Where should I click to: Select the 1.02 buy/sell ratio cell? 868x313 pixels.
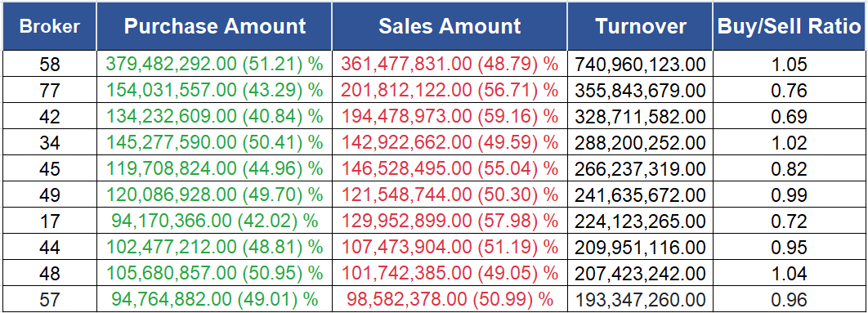790,143
